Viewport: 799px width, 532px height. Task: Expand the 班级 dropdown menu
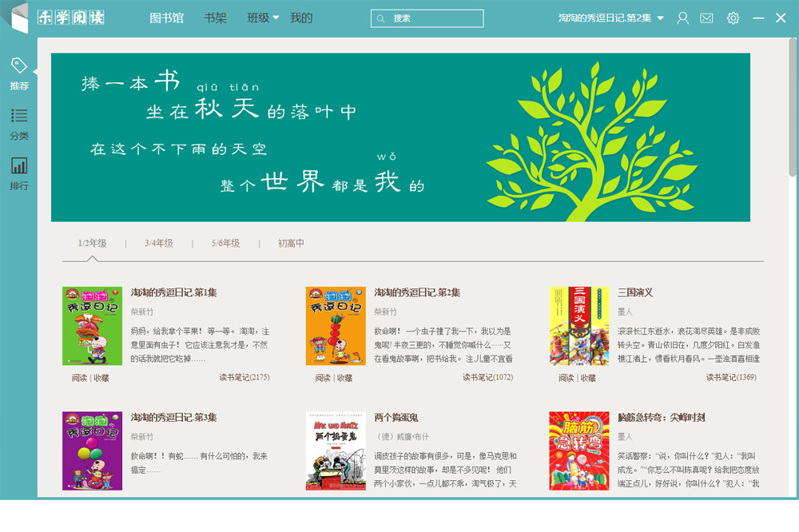263,18
